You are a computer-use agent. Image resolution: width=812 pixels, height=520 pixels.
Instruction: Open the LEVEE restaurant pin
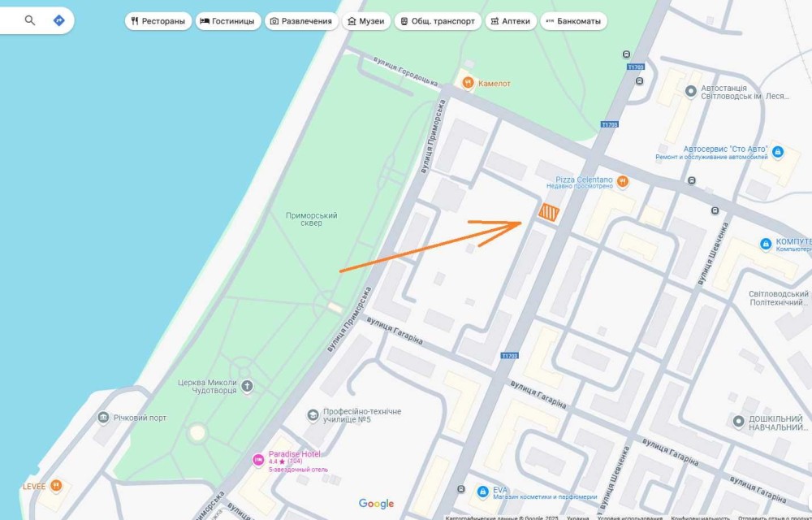pyautogui.click(x=56, y=486)
